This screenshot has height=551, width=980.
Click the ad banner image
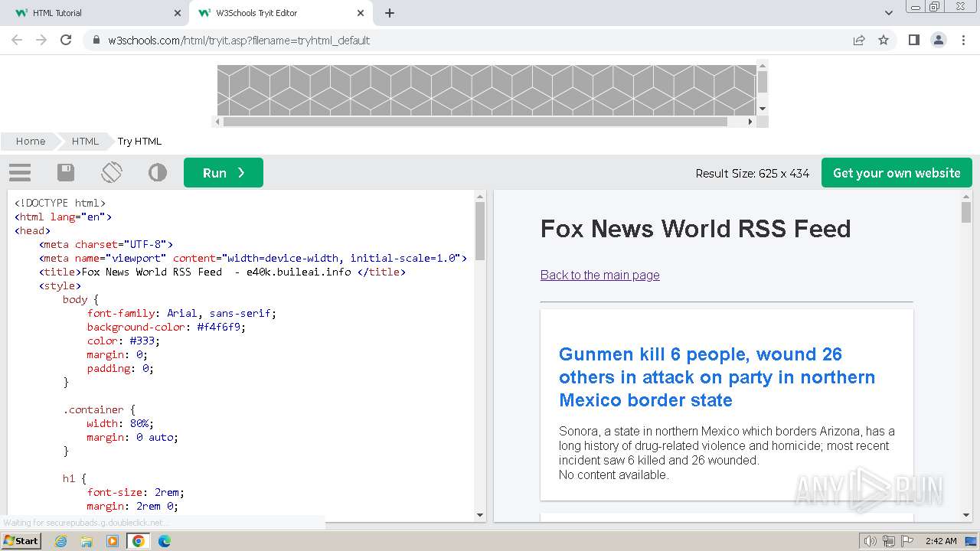point(486,90)
